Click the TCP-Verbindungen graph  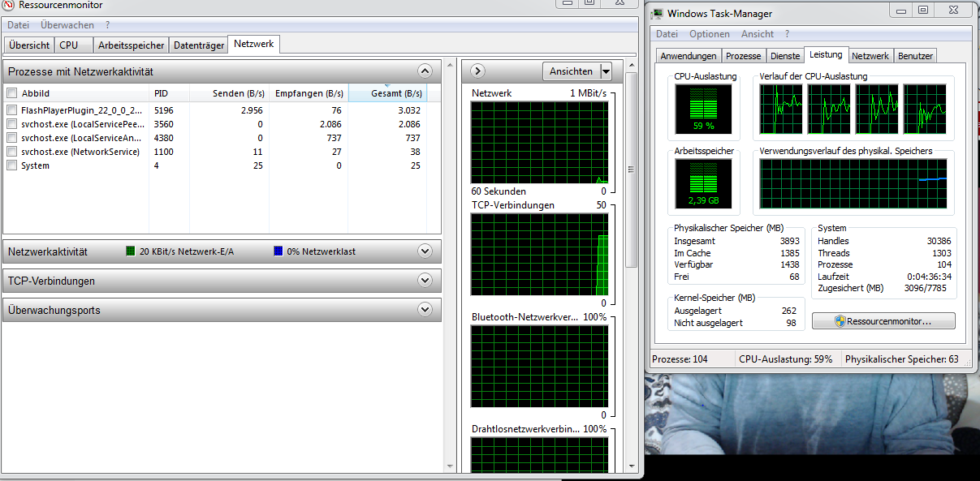(x=539, y=255)
